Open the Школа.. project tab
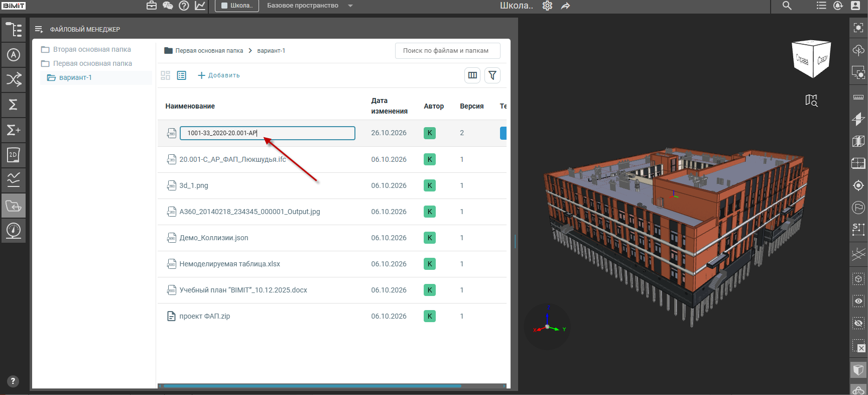868x395 pixels. tap(237, 6)
